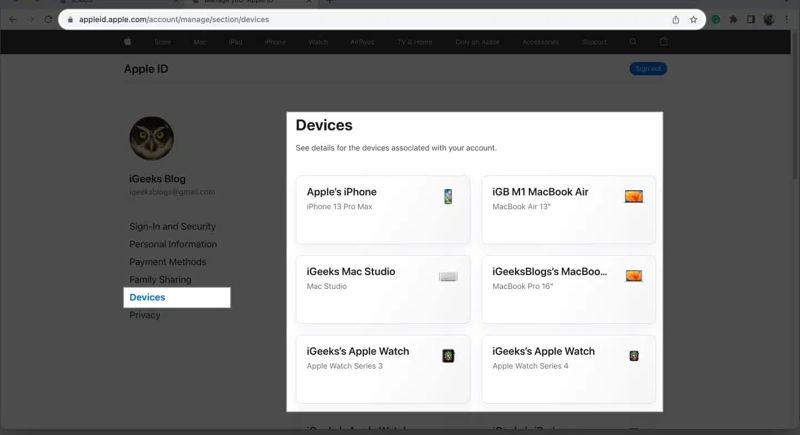Toggle the browser side panel icon
Screen dimensions: 800x435
point(751,19)
